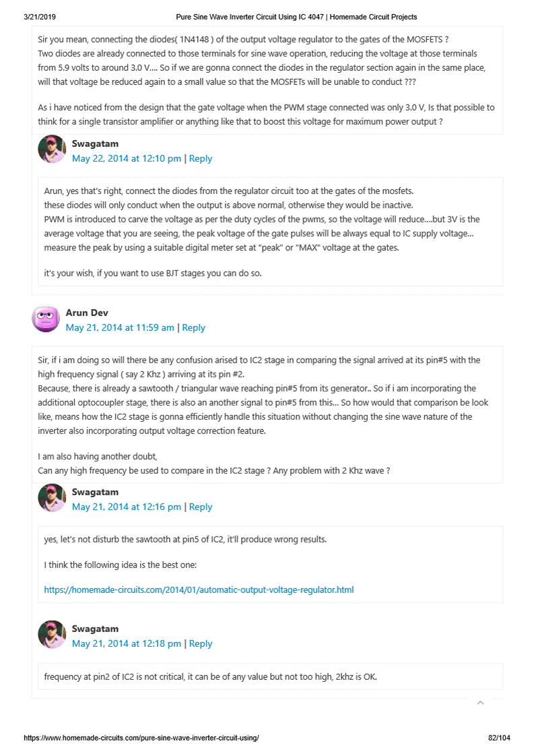Click the Swagatam name above the 12:16 pm timestamp

[95, 493]
